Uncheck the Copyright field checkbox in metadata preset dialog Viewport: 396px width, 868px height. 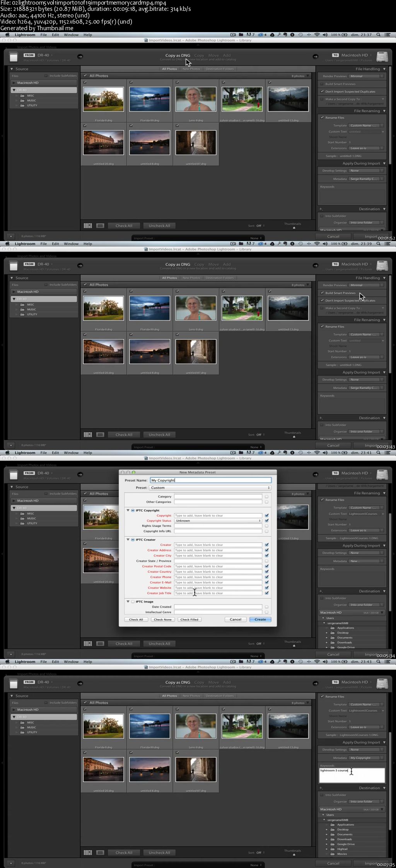pos(266,515)
